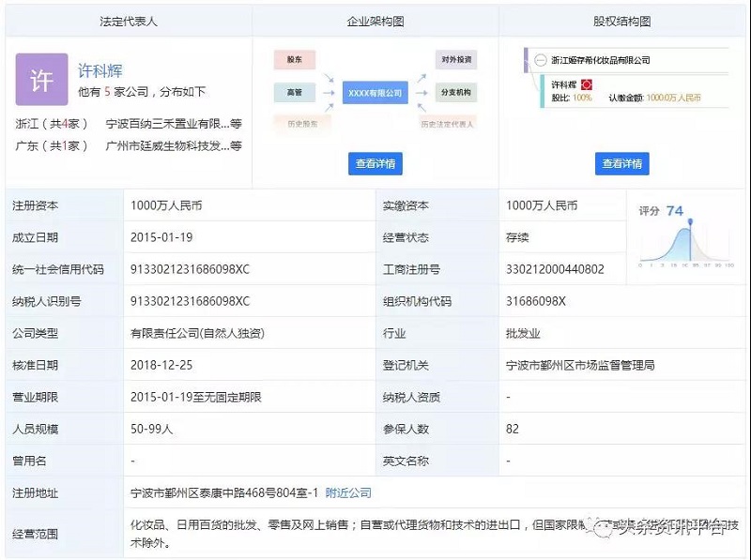Click the faded 历史股东 box
Image resolution: width=751 pixels, height=560 pixels.
[x=295, y=123]
